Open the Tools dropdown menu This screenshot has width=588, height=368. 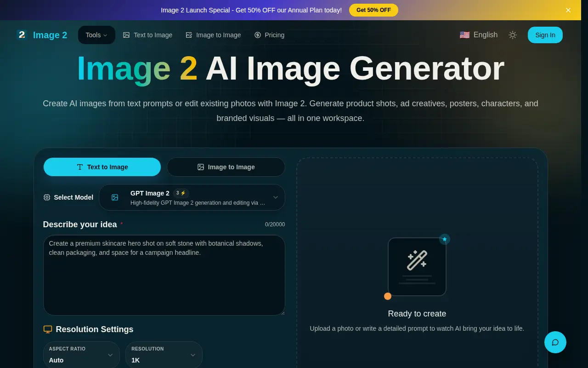click(96, 35)
